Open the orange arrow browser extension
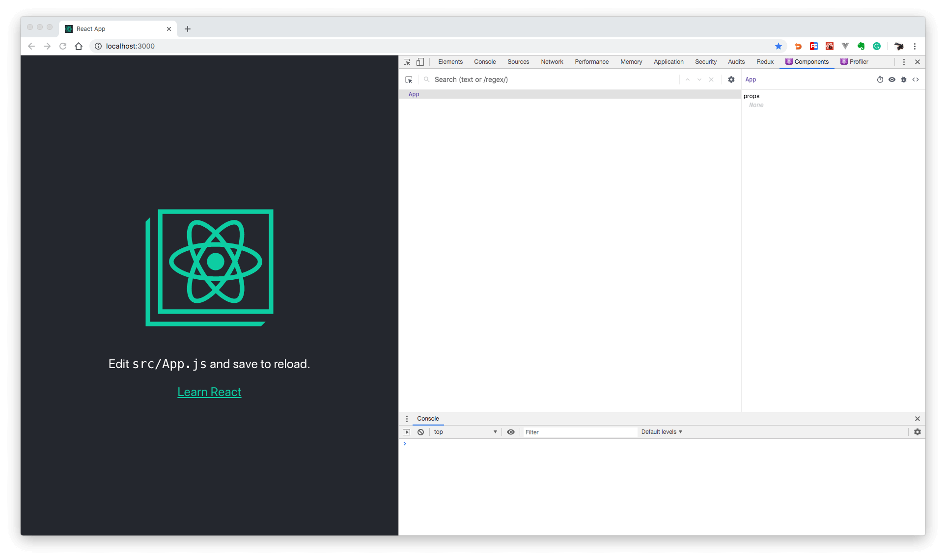946x560 pixels. click(x=798, y=46)
